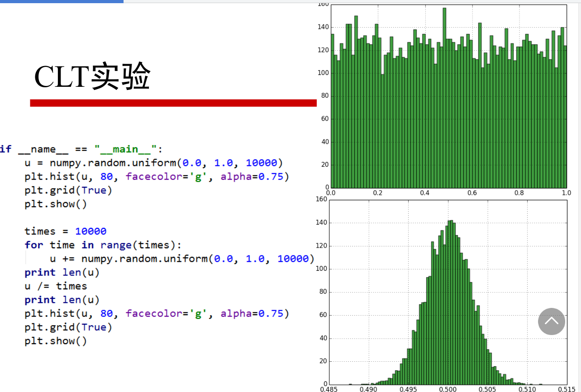Click the slide title 'CLT实验'
Image resolution: width=581 pixels, height=392 pixels.
92,76
